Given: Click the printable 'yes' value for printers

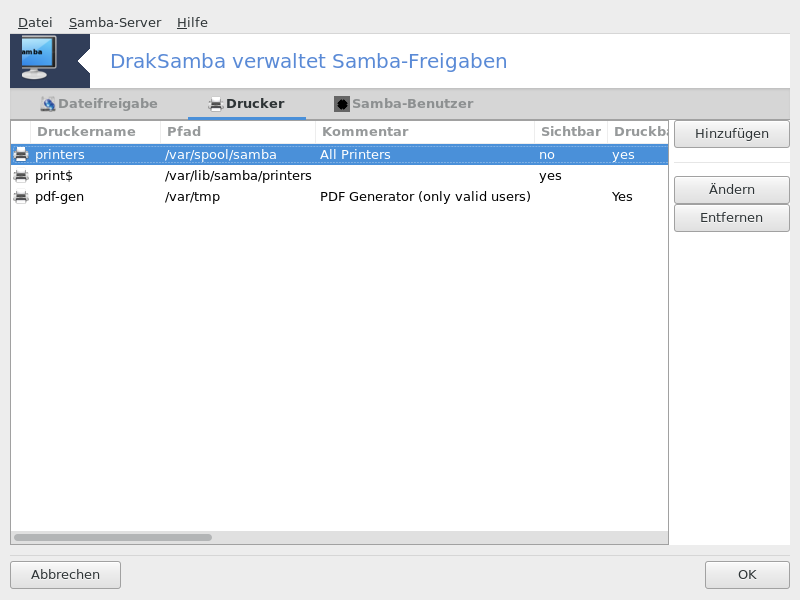Looking at the screenshot, I should click(x=623, y=155).
